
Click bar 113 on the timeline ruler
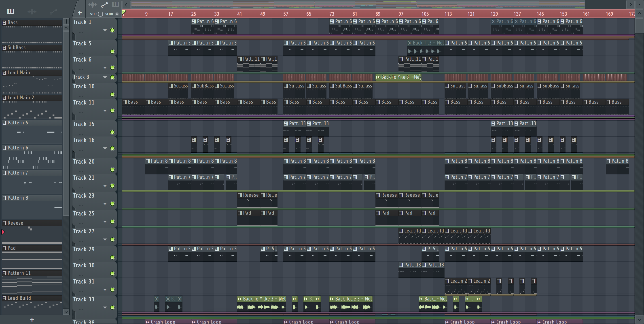pos(448,14)
